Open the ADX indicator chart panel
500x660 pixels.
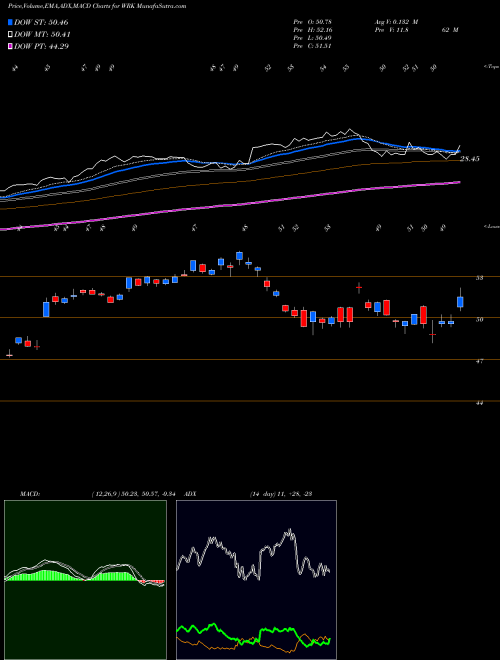click(x=256, y=580)
